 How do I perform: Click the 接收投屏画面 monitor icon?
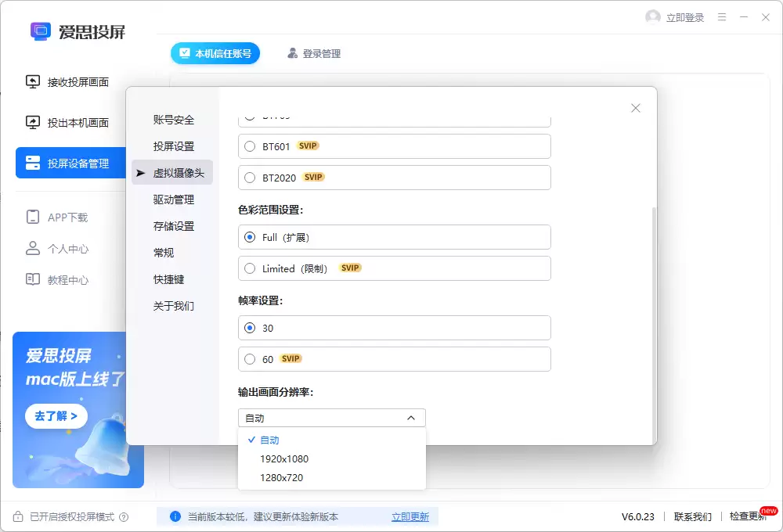tap(33, 82)
